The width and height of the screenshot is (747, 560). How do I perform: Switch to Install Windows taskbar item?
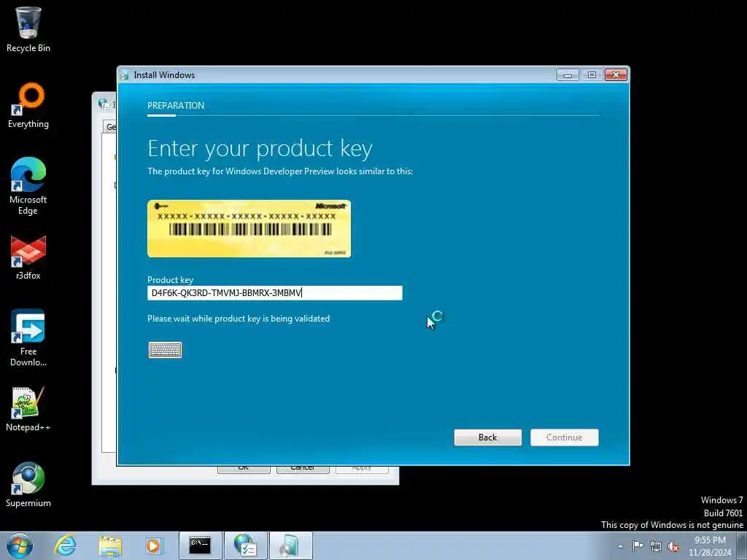290,545
